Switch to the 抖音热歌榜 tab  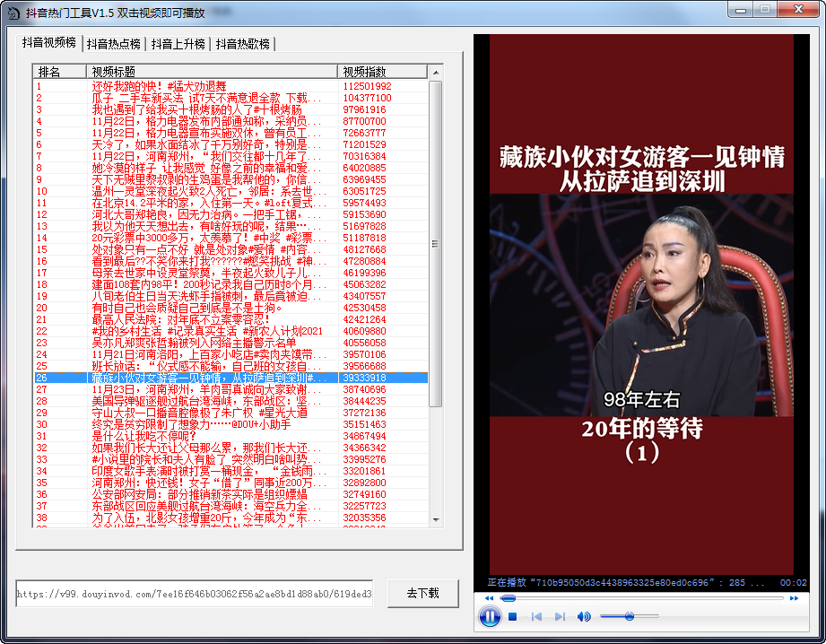coord(243,44)
